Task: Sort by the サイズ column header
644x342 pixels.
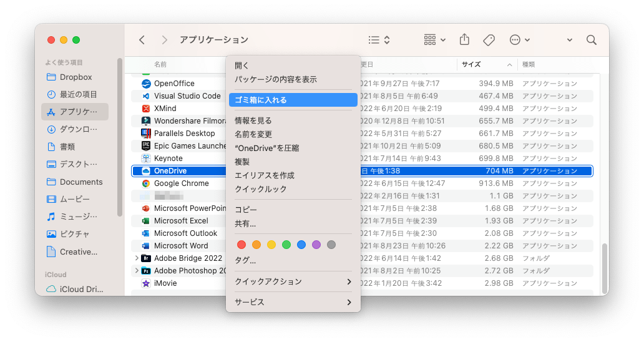Action: (471, 64)
